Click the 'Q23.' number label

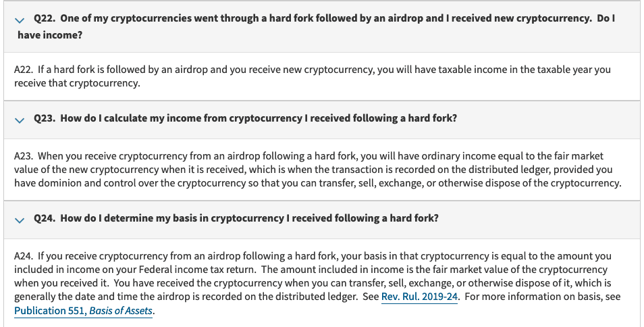45,119
